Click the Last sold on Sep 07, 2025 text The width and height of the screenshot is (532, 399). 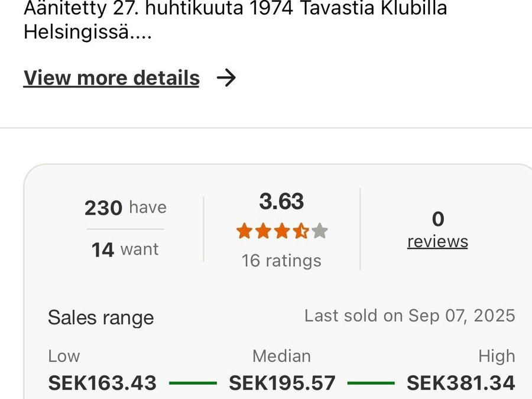410,316
